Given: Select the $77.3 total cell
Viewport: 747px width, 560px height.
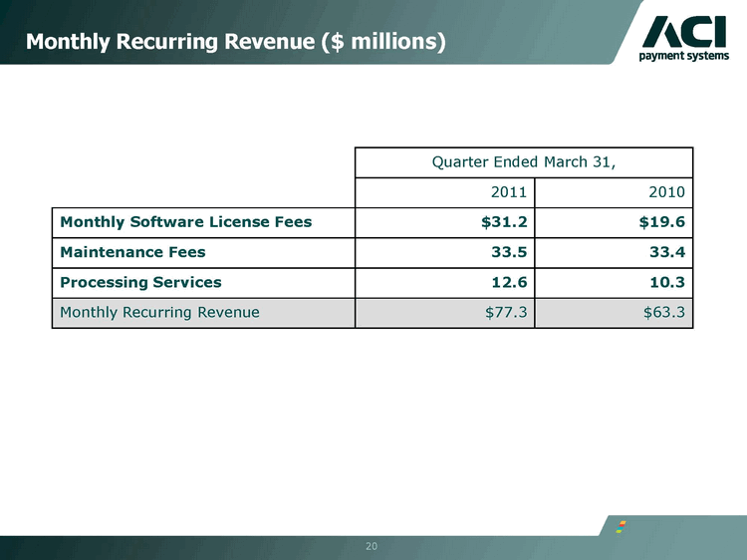Looking at the screenshot, I should [445, 313].
